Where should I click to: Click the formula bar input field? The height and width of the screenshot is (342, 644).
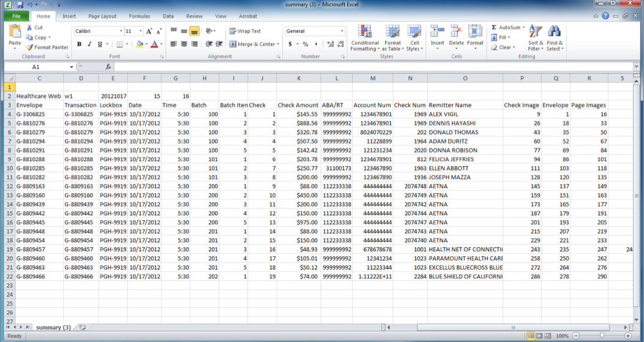[x=374, y=67]
